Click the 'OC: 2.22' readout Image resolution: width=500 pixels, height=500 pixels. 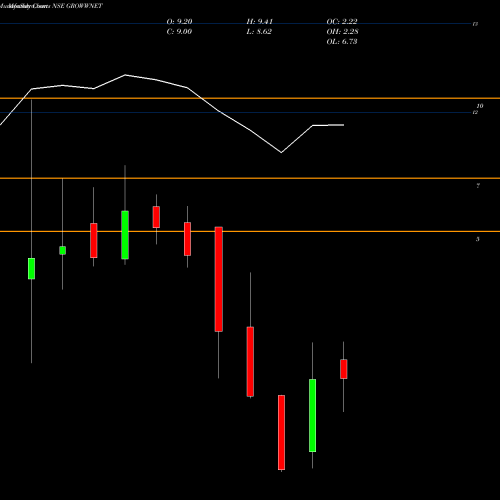tap(342, 22)
